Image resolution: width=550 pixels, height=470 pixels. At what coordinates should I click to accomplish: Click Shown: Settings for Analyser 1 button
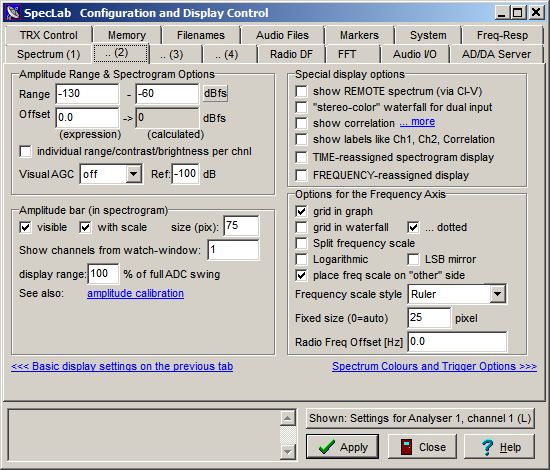[420, 418]
